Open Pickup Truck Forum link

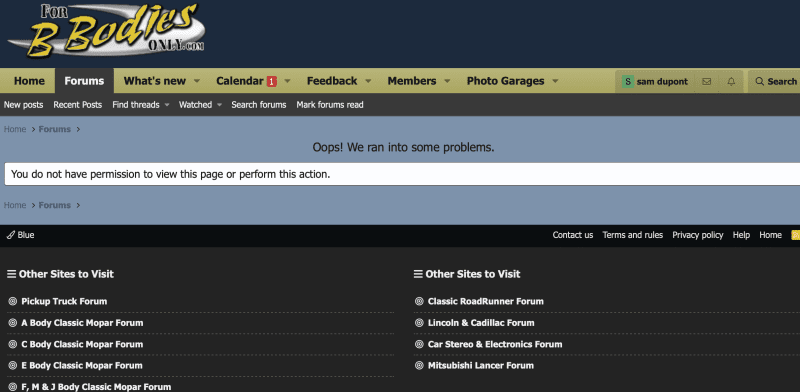(64, 301)
